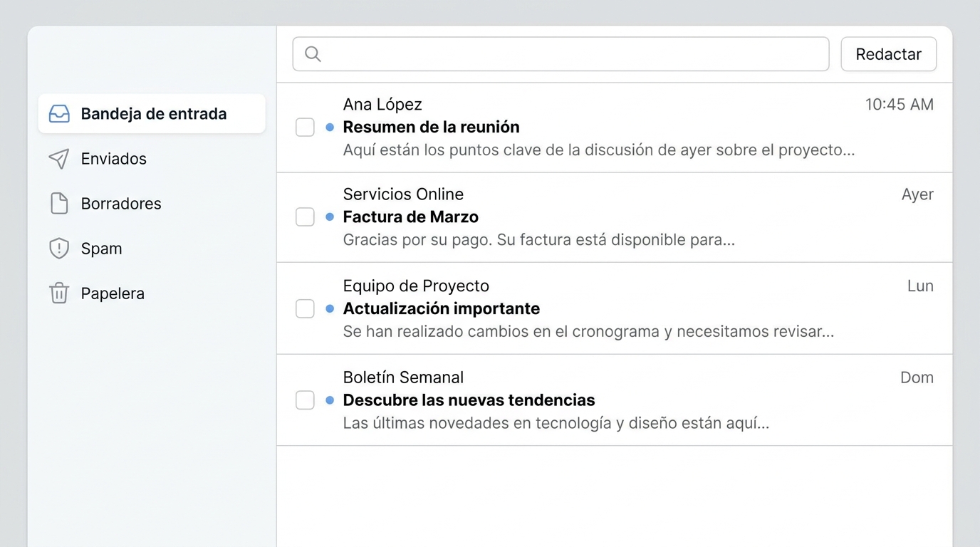The image size is (980, 547).
Task: Click the unread dot for Descubre las nuevas tendencias
Action: click(x=330, y=400)
